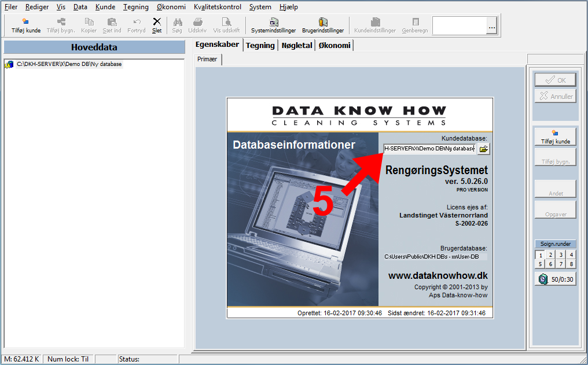
Task: Open Brugerindstillinger from the toolbar
Action: point(323,25)
